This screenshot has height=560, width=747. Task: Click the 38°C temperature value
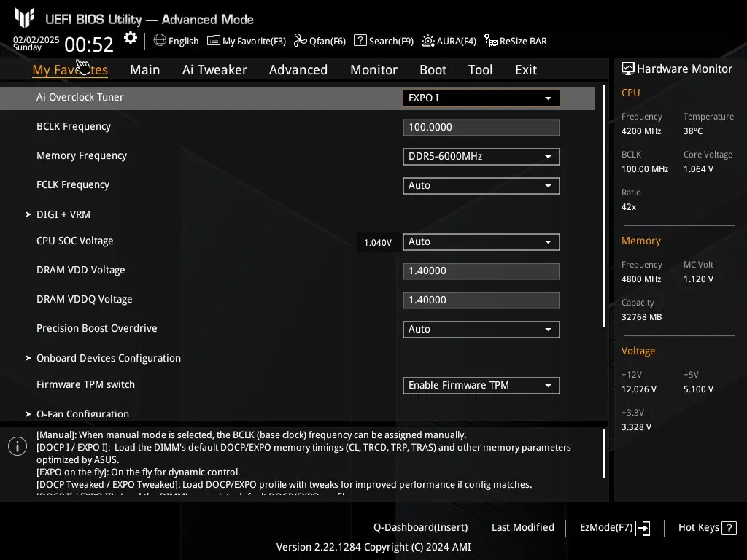coord(693,131)
